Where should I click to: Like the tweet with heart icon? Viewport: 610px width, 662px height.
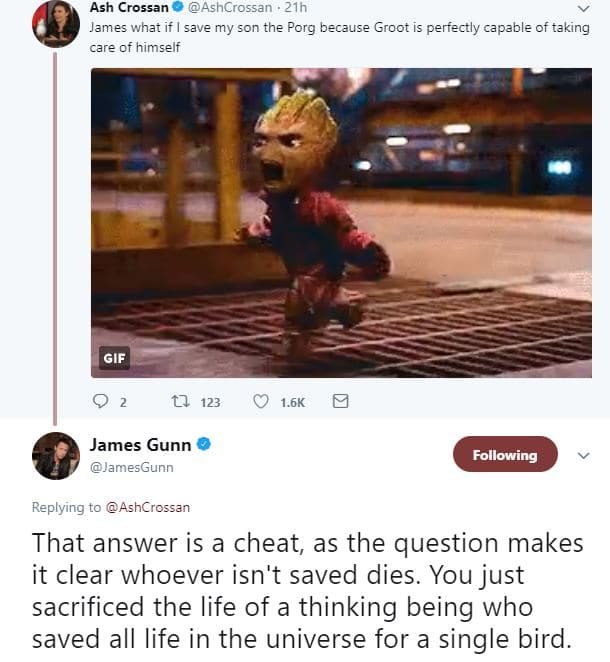click(260, 402)
